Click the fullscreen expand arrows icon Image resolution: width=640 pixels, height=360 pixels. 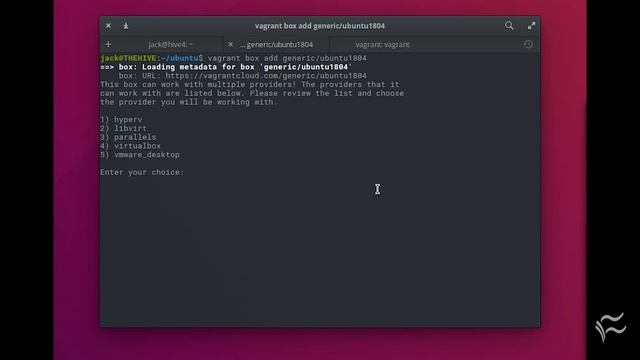coord(531,26)
